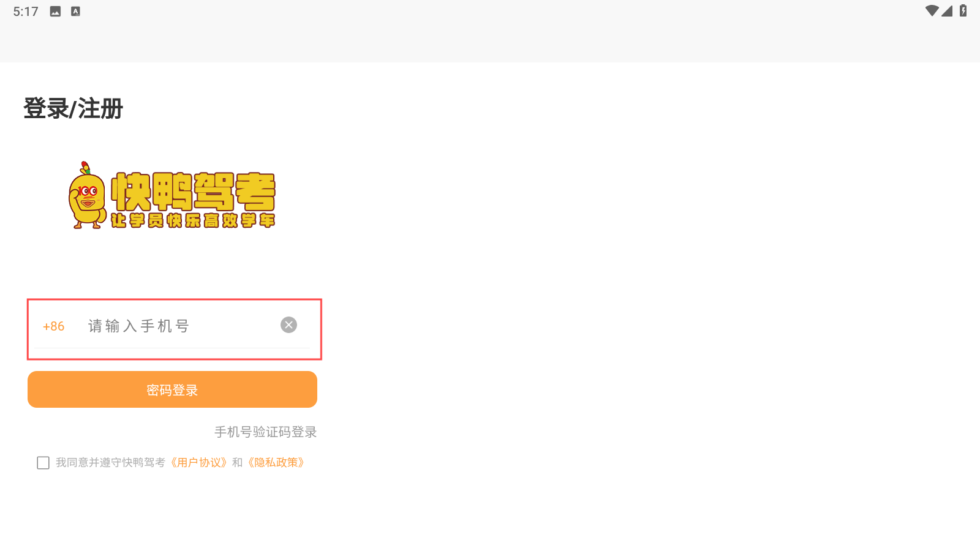
Task: Open the 《隐私政策》 link
Action: click(276, 462)
